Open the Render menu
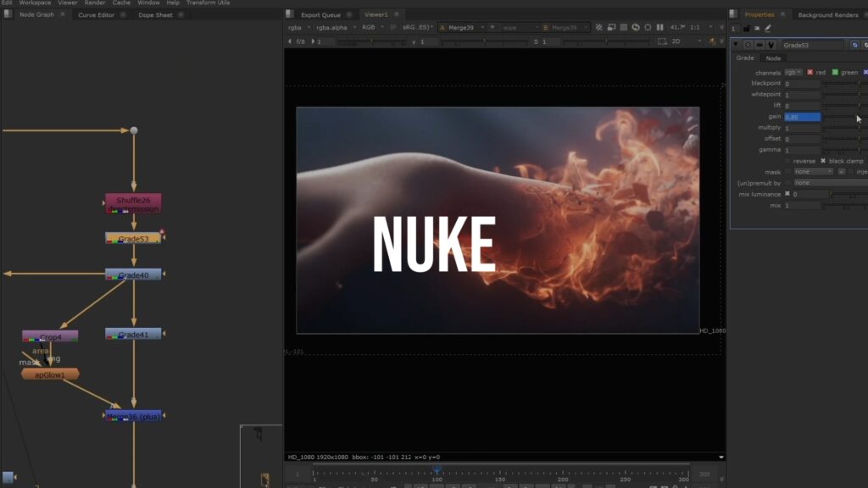The height and width of the screenshot is (488, 868). tap(95, 3)
